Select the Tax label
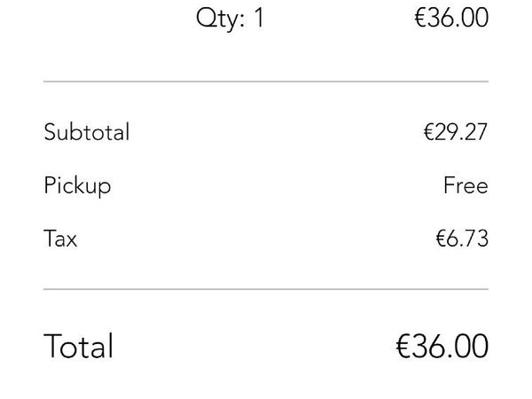 tap(60, 239)
